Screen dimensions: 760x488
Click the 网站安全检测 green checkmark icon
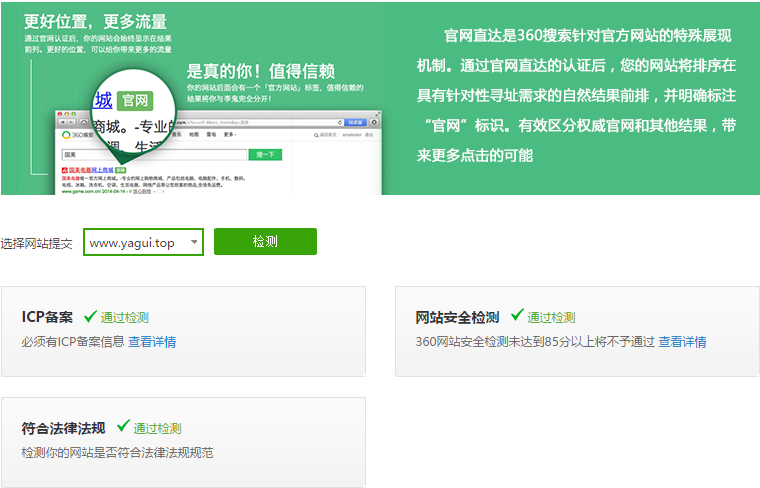click(x=517, y=315)
